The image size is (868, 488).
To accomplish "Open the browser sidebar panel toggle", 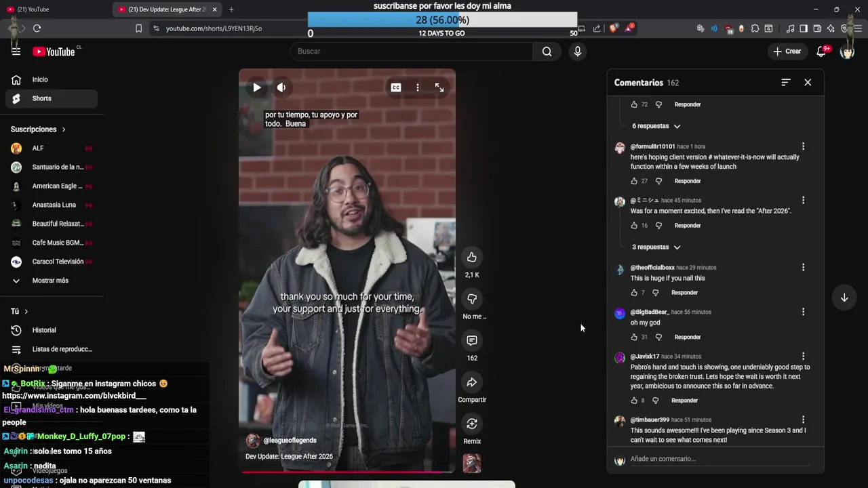I will coord(804,28).
